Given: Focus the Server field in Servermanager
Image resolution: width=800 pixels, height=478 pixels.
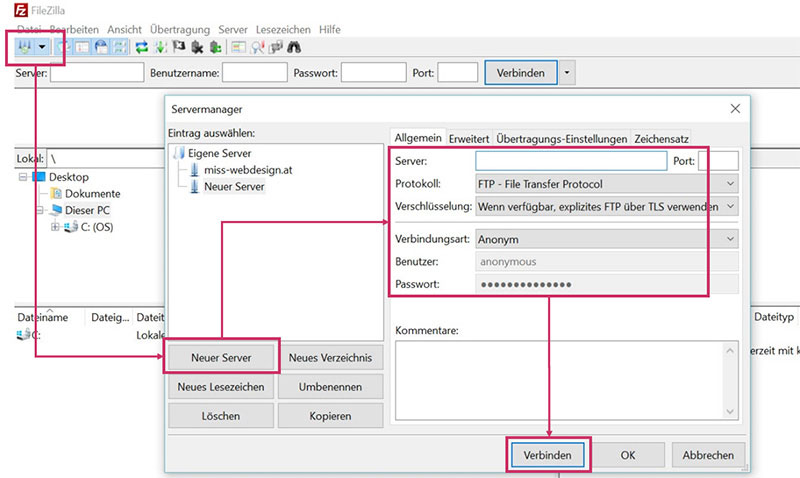Looking at the screenshot, I should pyautogui.click(x=571, y=161).
